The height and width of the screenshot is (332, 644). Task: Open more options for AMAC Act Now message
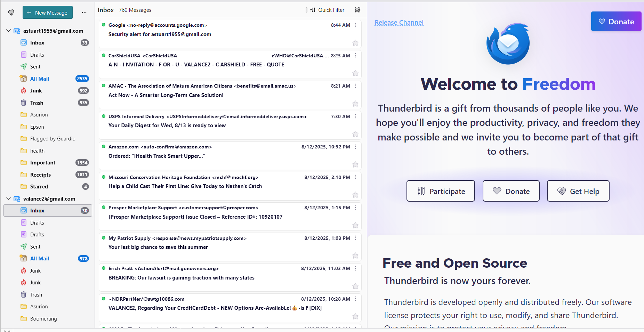coord(355,86)
